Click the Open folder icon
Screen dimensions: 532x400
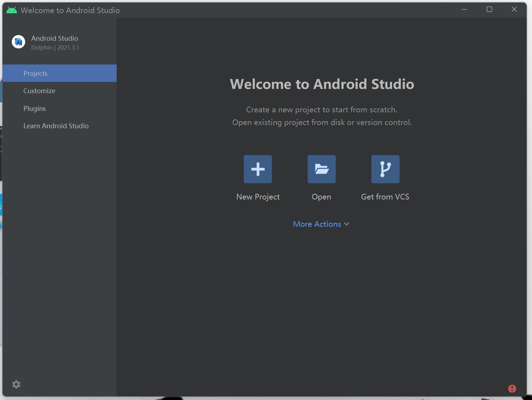click(322, 169)
